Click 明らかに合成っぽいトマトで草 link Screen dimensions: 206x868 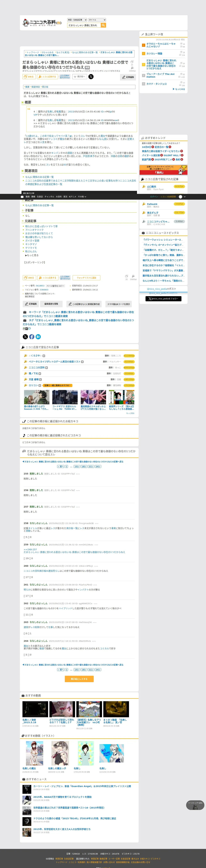click(x=41, y=226)
